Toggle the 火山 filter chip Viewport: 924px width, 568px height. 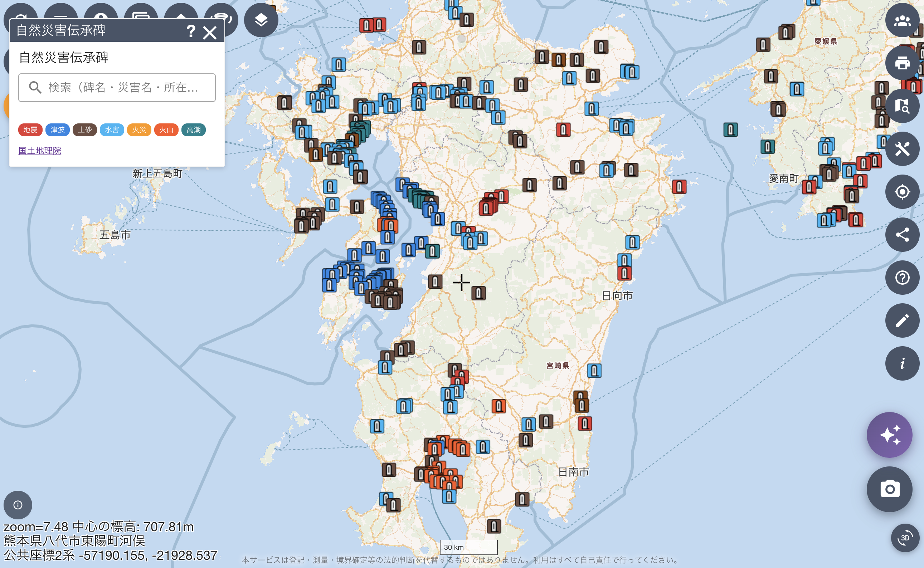coord(166,130)
